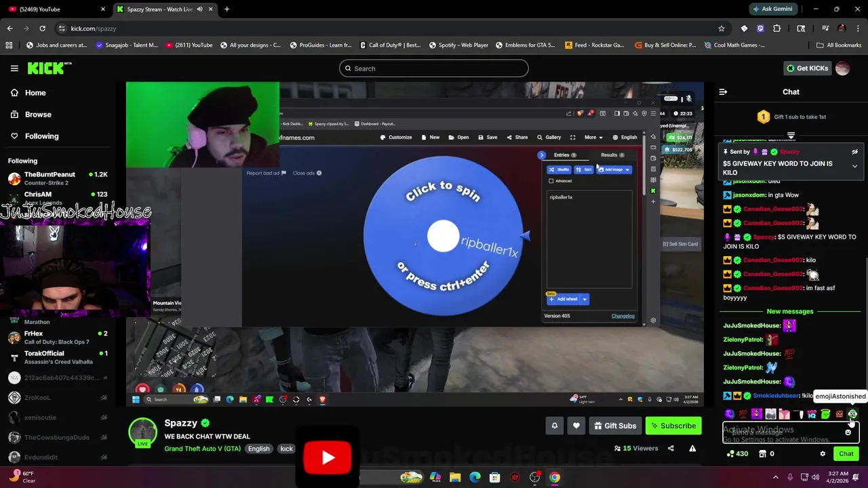Reload the page in Chrome
Viewport: 868px width, 488px height.
pos(42,28)
